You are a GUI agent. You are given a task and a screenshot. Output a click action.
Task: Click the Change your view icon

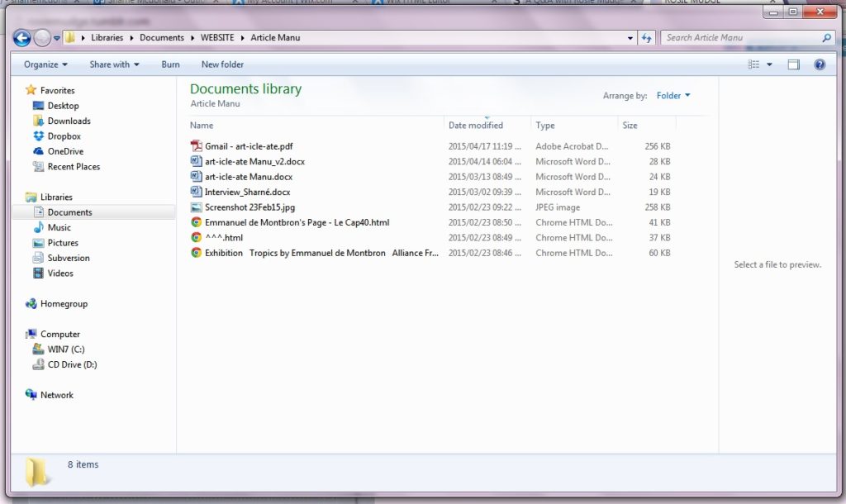click(x=753, y=64)
